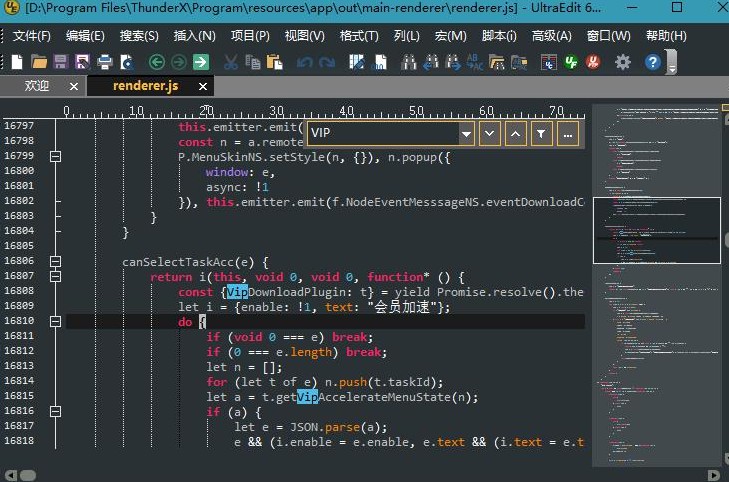The height and width of the screenshot is (482, 729).
Task: Open a file with the folder icon
Action: tap(39, 62)
